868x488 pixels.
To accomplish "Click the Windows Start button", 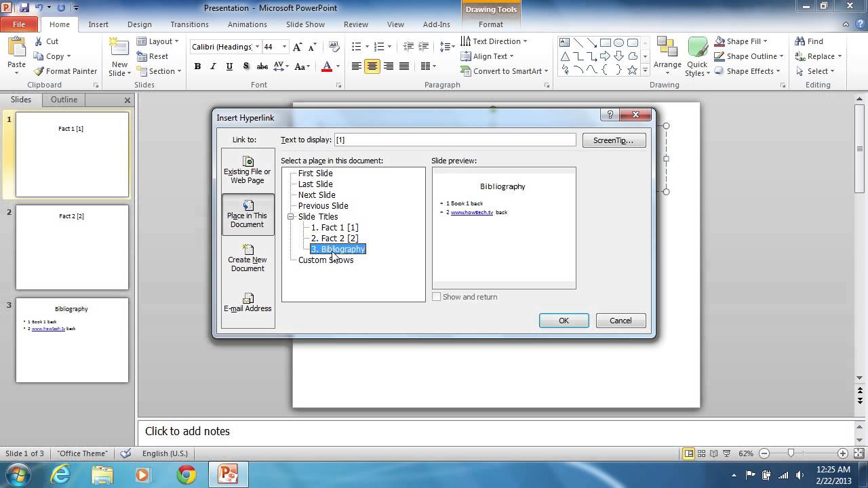I will click(19, 474).
